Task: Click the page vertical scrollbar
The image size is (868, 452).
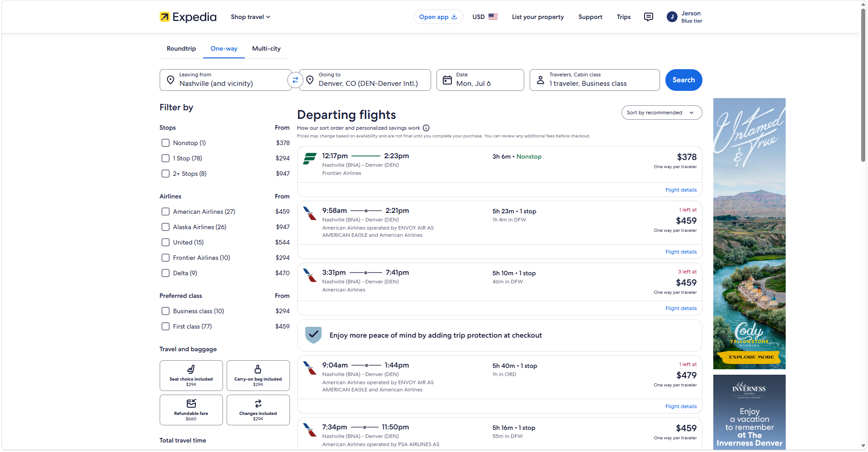Action: pos(863,86)
